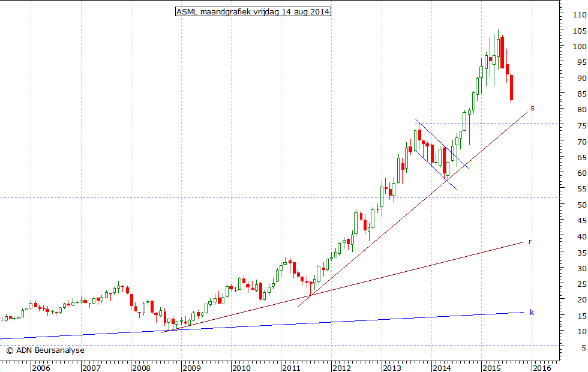Click the 2012 year label on the time axis
The height and width of the screenshot is (372, 588).
pos(341,368)
